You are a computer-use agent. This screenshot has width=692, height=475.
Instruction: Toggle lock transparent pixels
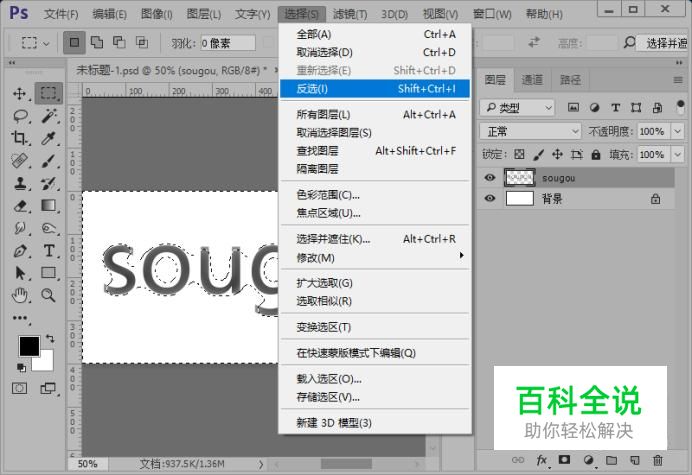519,154
